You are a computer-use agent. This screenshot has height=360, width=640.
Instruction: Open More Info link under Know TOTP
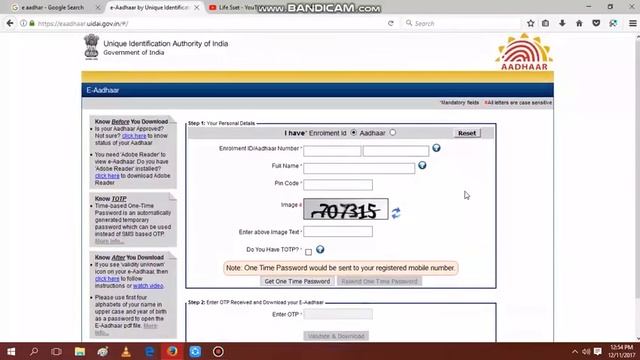[109, 241]
